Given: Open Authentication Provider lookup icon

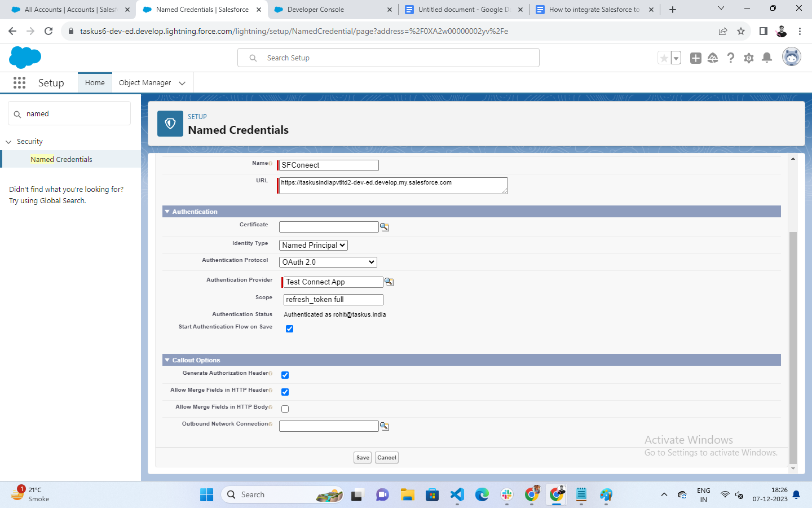Looking at the screenshot, I should pyautogui.click(x=389, y=282).
